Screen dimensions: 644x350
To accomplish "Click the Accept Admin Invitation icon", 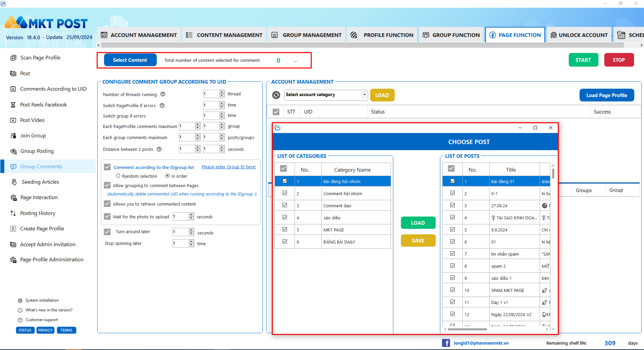I will [13, 245].
